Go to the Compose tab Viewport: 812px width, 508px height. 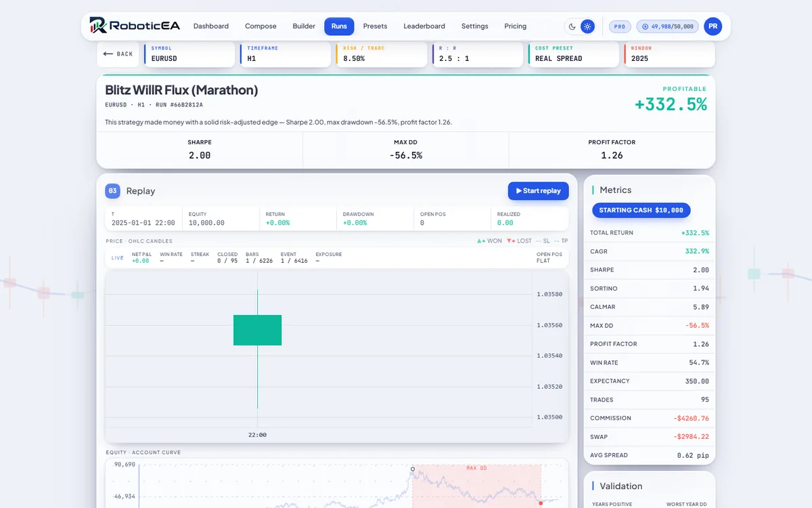pos(261,26)
